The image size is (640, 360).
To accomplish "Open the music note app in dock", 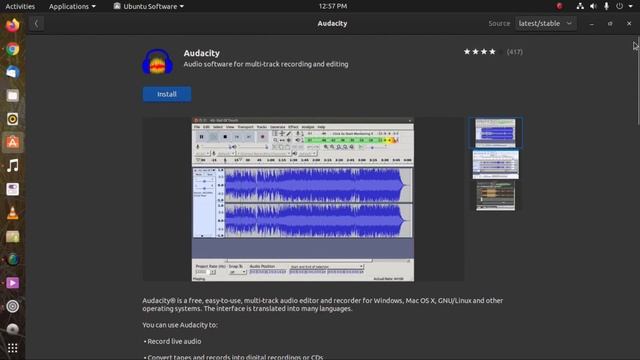I will click(x=13, y=166).
